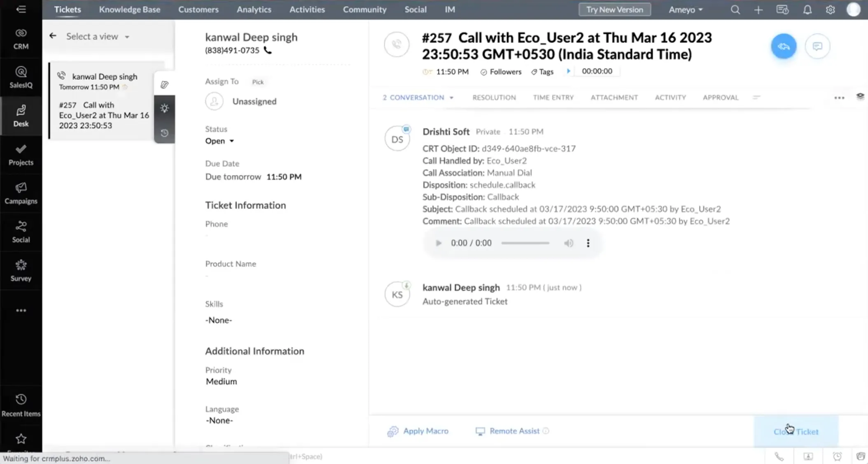The image size is (868, 464).
Task: Open Recent Items in sidebar
Action: point(21,405)
